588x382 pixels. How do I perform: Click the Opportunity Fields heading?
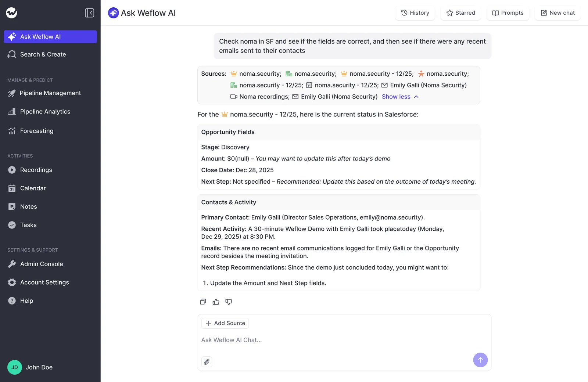coord(228,132)
